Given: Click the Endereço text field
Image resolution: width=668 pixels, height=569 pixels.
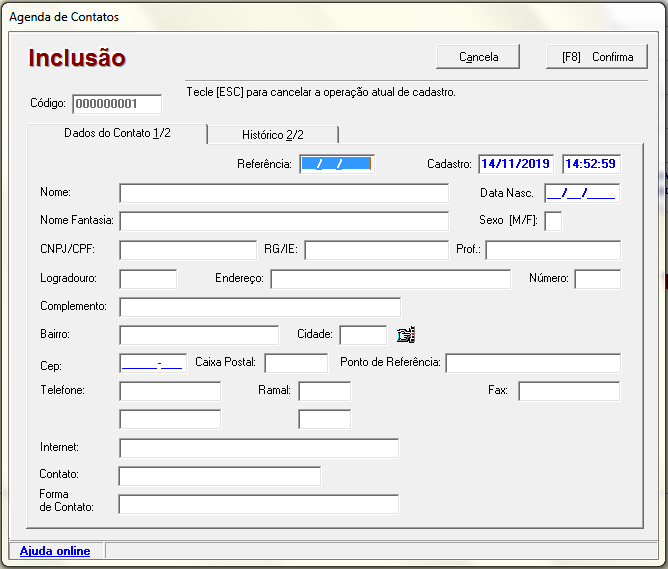Looking at the screenshot, I should click(x=390, y=279).
